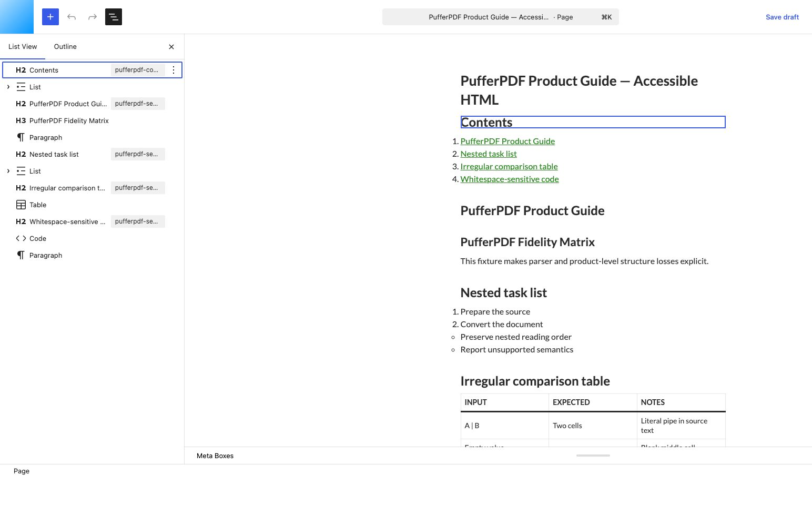Switch to the List View tab

coord(23,47)
